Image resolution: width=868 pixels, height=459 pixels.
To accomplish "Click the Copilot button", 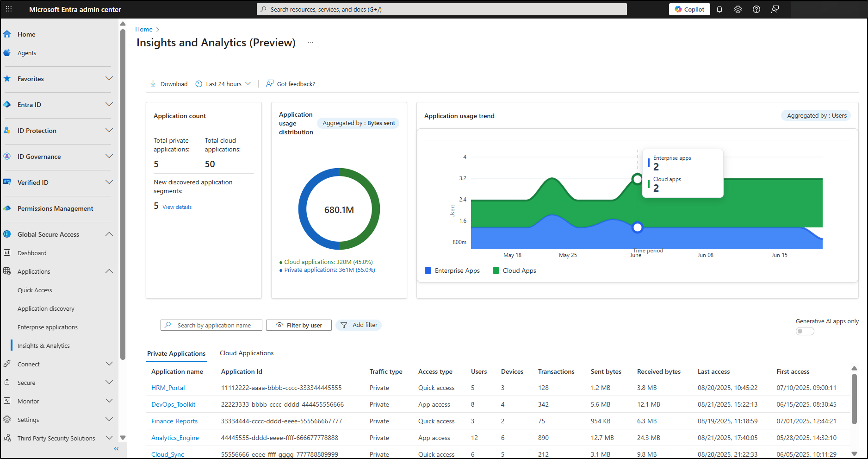I will point(689,9).
